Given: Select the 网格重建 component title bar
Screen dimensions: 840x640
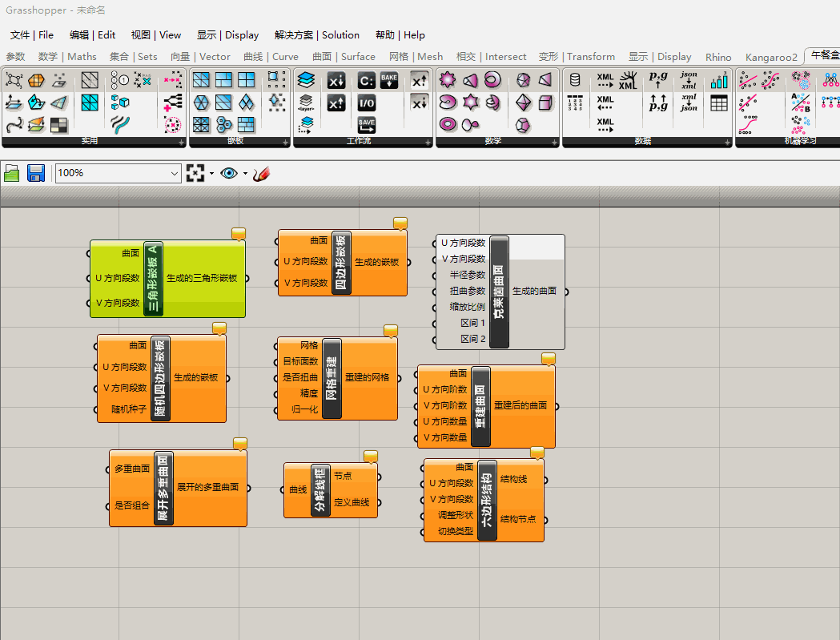Looking at the screenshot, I should pos(332,378).
